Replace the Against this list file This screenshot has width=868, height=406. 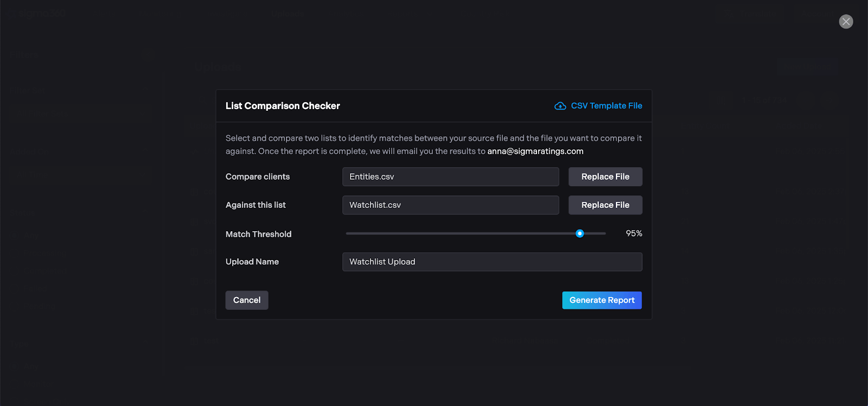pos(605,205)
